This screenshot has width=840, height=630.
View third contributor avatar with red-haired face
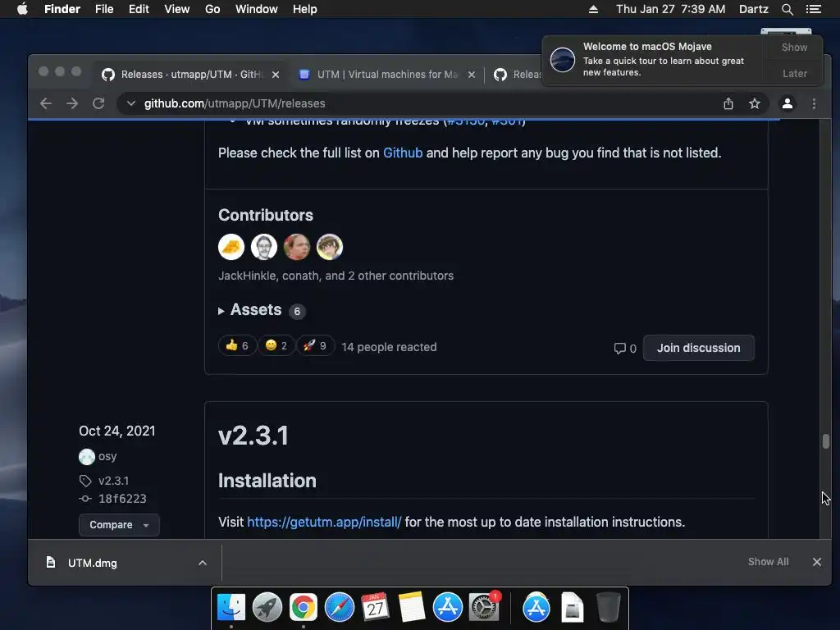297,247
